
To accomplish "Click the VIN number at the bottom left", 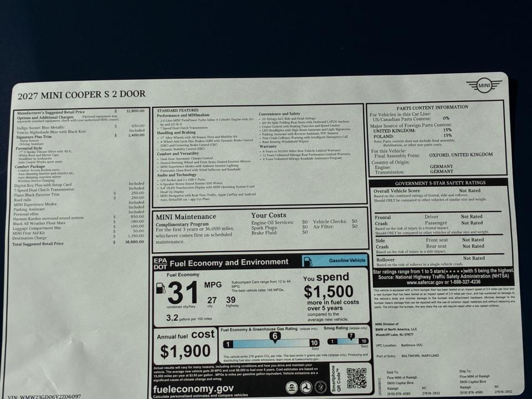I will [44, 396].
